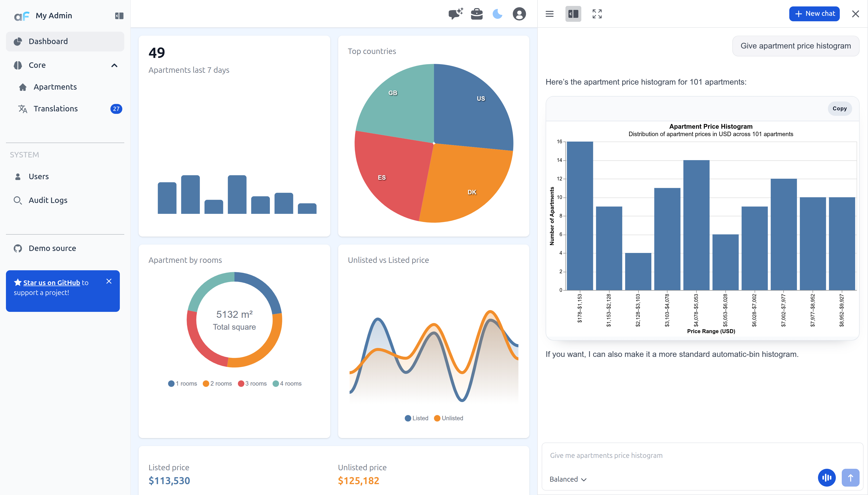Send the chat message arrow button

coord(850,478)
